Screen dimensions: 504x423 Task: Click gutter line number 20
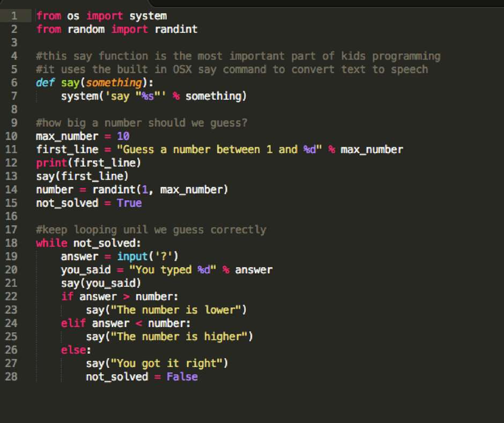(x=11, y=269)
